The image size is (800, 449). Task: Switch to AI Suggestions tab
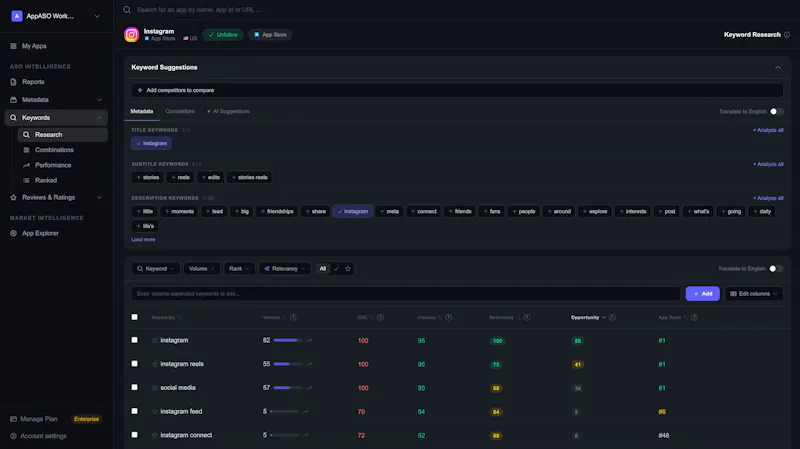229,111
